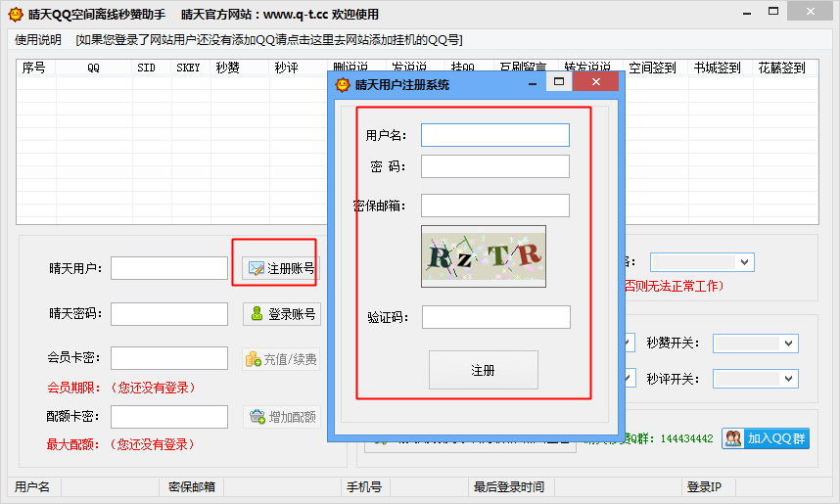Minimize the main 秒赞助手 window
The width and height of the screenshot is (840, 504).
pos(747,12)
